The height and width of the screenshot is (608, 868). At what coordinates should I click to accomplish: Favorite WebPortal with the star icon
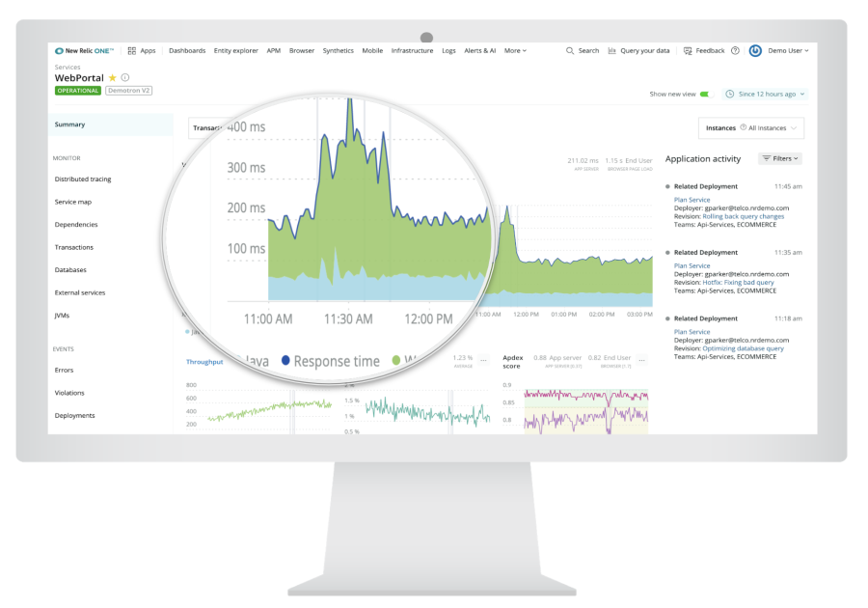[x=112, y=77]
